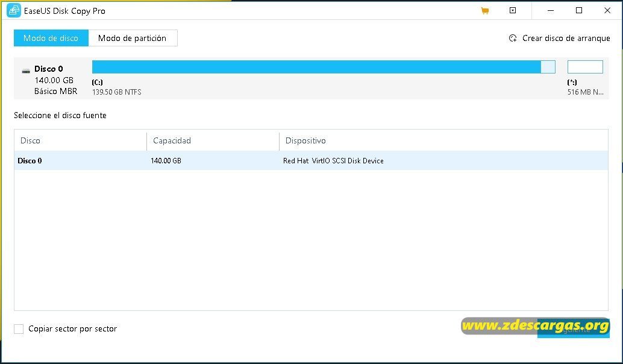The height and width of the screenshot is (364, 623).
Task: Open the title bar dropdown menu icon
Action: pos(513,10)
